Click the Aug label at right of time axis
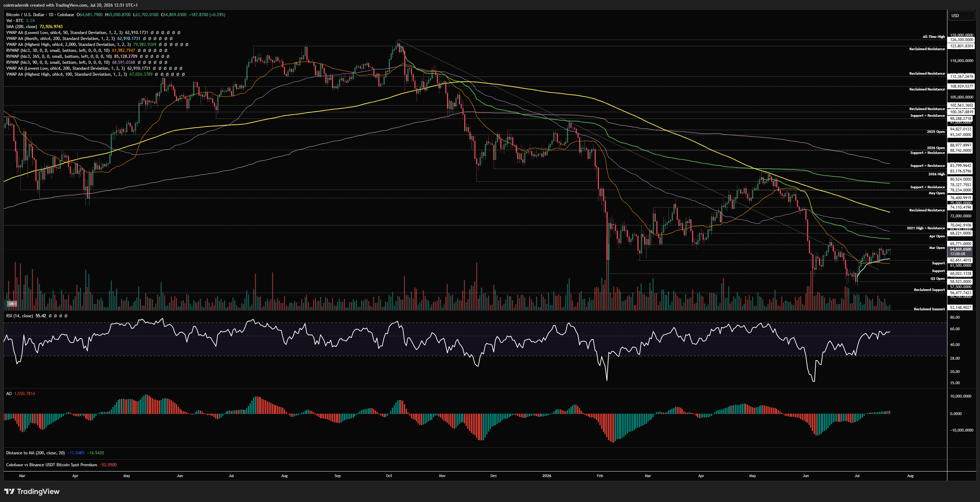Screen dimensions: 980x502 910,476
